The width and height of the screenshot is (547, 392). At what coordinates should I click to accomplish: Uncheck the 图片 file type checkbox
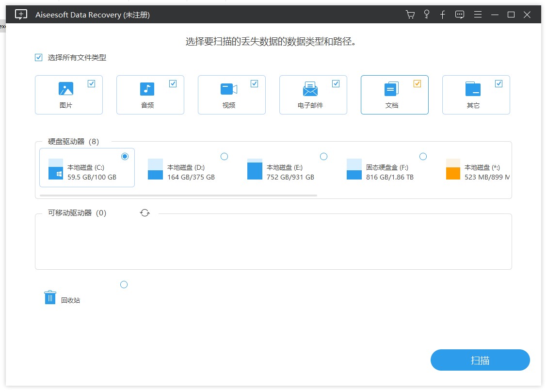(x=91, y=84)
